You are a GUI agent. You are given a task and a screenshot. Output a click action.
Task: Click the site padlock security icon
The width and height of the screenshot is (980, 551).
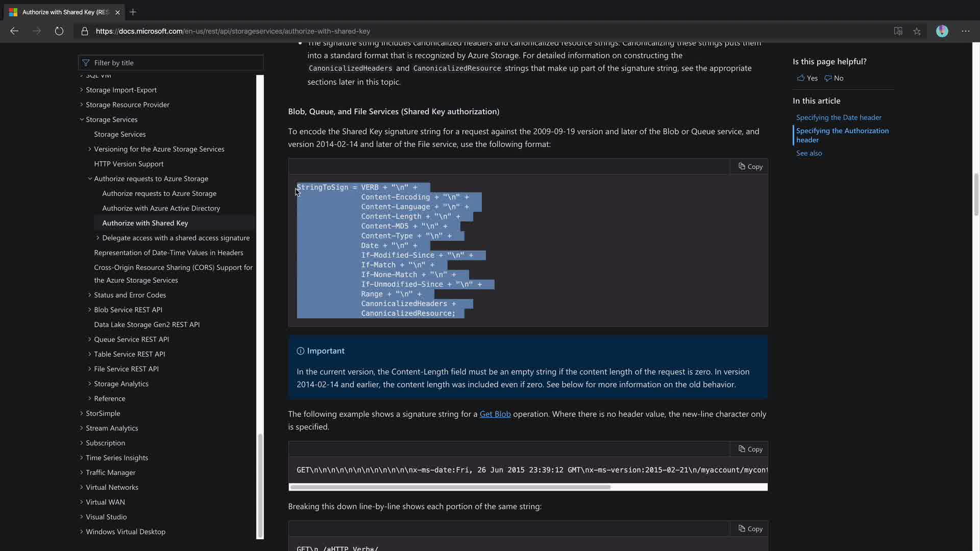pyautogui.click(x=85, y=31)
